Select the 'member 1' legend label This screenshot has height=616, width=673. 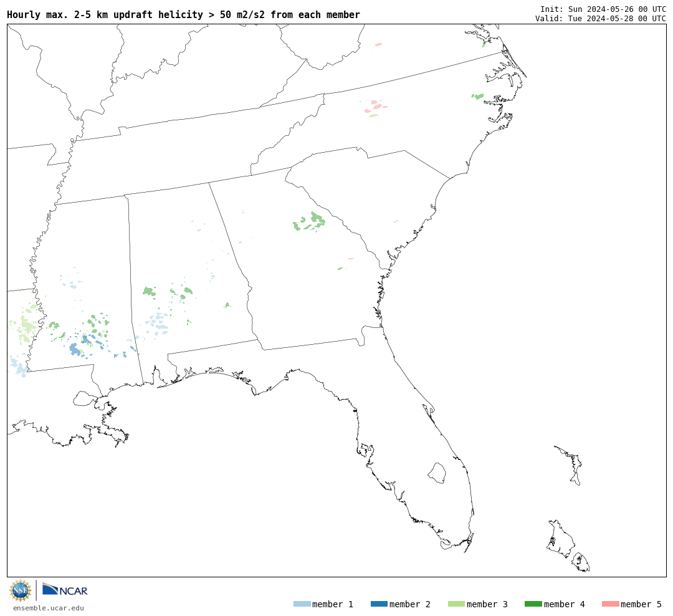click(x=333, y=604)
